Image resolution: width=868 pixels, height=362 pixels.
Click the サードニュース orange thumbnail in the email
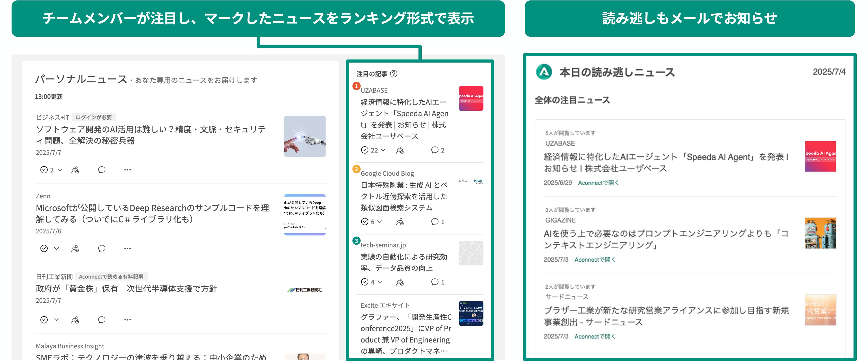point(820,309)
